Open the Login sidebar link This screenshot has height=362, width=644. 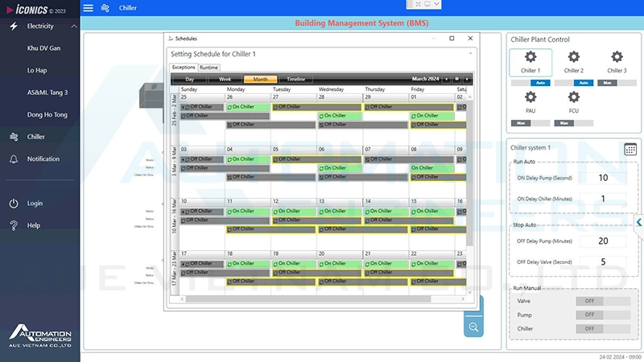click(35, 204)
